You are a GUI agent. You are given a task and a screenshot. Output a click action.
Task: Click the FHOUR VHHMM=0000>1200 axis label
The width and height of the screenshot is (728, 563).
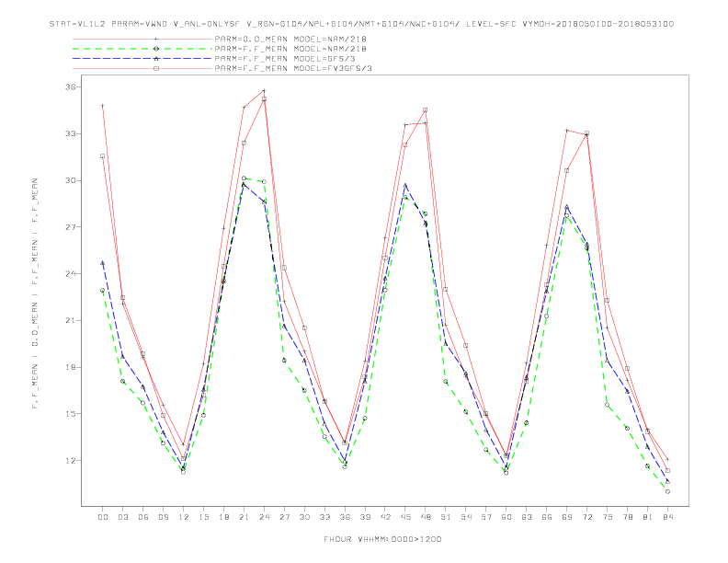click(x=382, y=539)
